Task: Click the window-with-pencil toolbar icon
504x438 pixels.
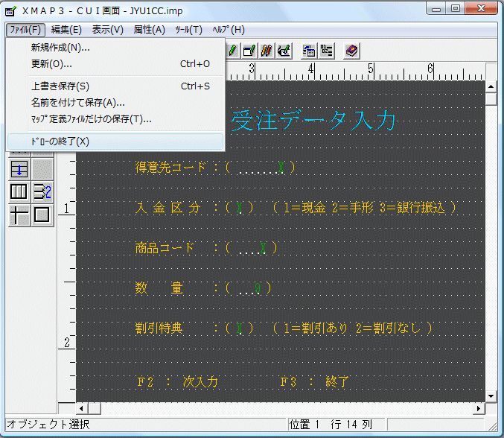Action: [249, 51]
